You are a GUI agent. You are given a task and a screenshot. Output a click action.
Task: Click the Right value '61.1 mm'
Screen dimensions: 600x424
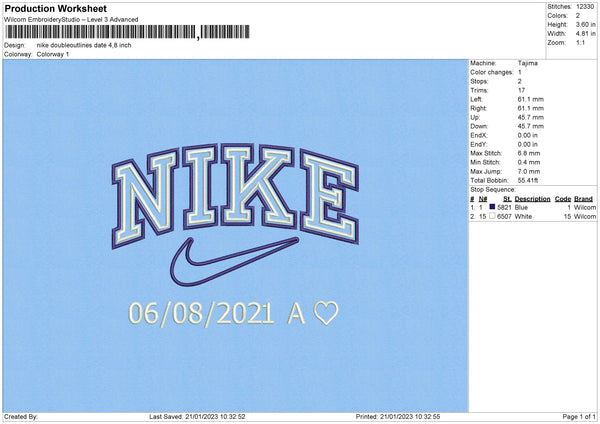(x=531, y=108)
